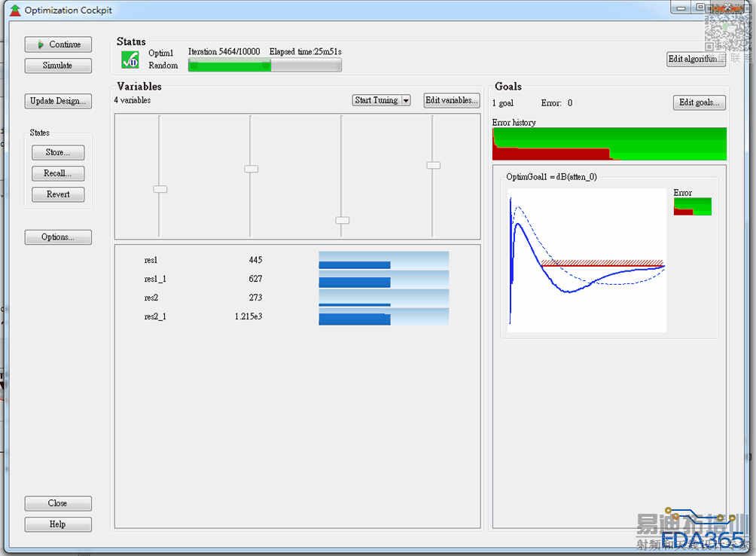The height and width of the screenshot is (556, 756).
Task: Click the value 273
Action: (x=255, y=298)
